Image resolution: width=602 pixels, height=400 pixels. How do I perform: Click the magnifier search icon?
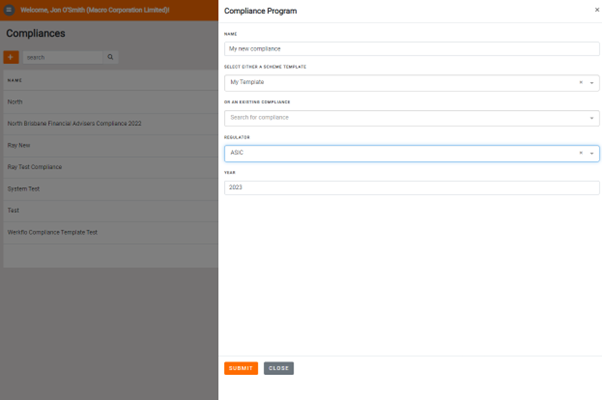coord(110,57)
